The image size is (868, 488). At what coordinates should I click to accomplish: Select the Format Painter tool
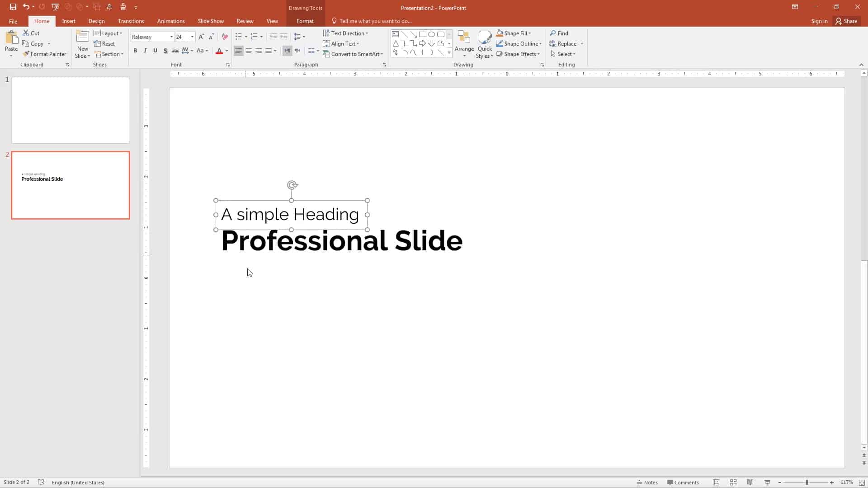pos(45,54)
